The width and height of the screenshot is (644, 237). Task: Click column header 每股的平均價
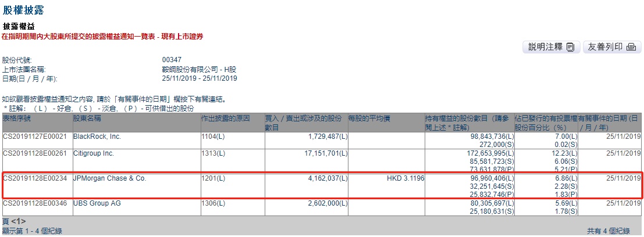pos(369,119)
